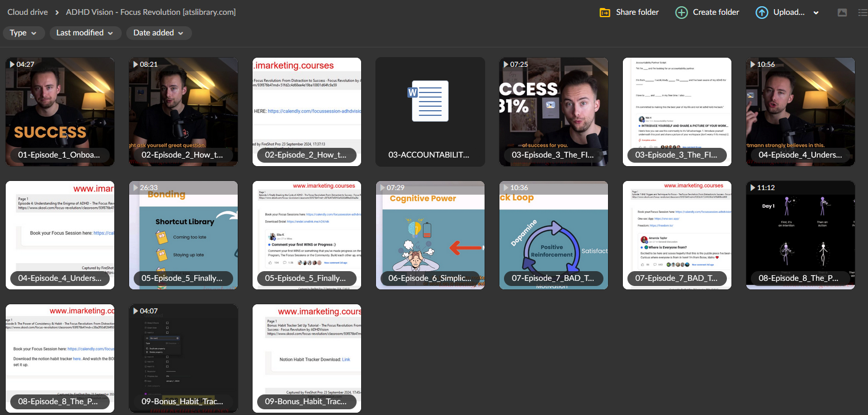Viewport: 868px width, 415px height.
Task: Select ADHD Vision - Focus Revolution breadcrumb
Action: 150,12
